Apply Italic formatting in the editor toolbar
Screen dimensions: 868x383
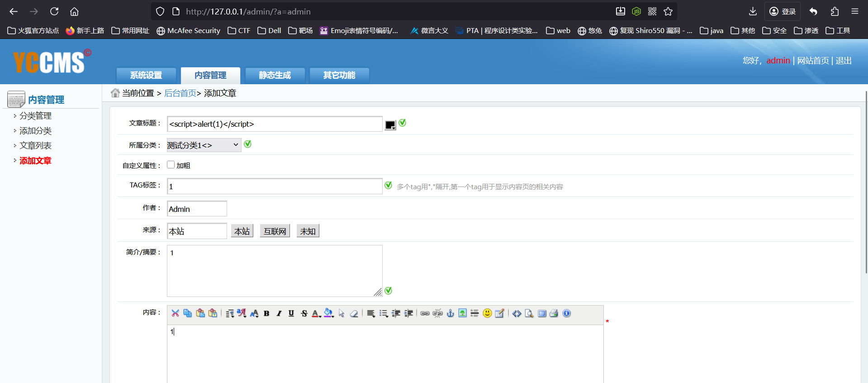click(x=279, y=313)
